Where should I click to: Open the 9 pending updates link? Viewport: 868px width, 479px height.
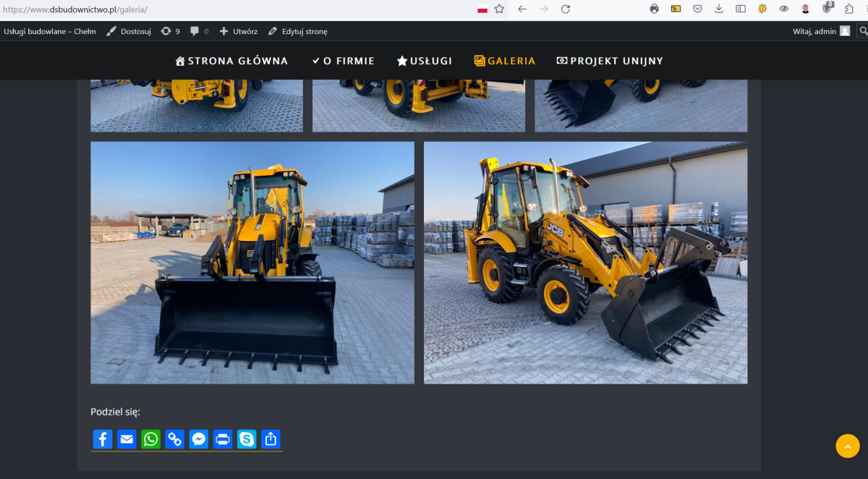171,31
